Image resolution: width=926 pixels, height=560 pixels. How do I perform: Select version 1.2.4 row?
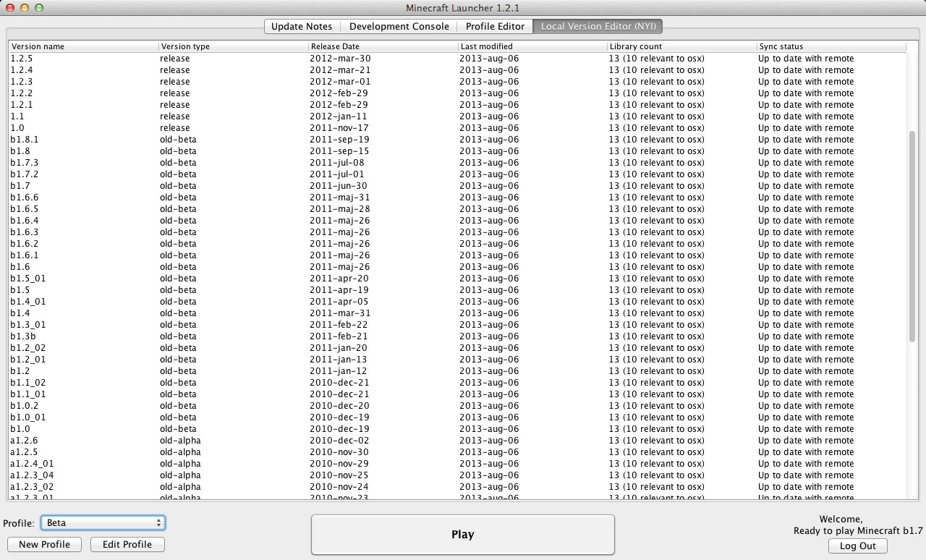coord(458,70)
